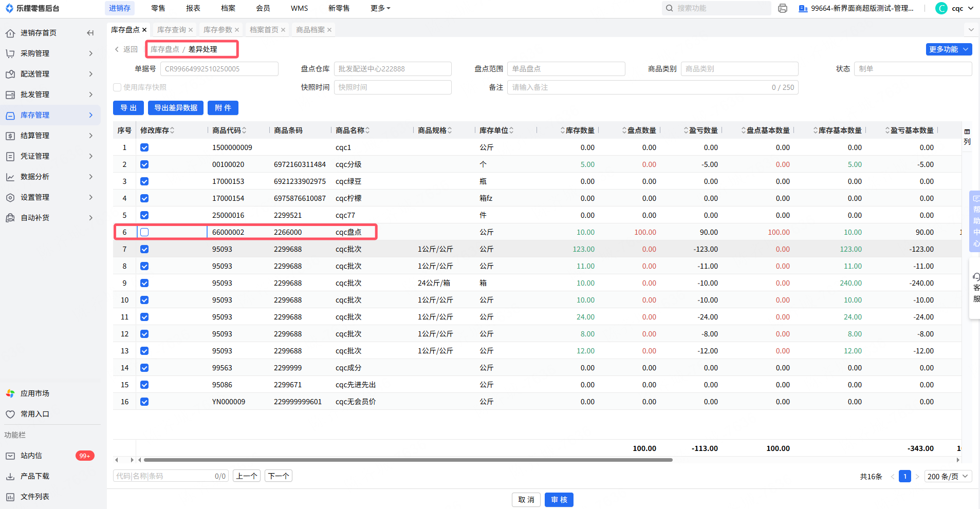Collapse the sidebar with the arrow icon
Viewport: 980px width, 509px height.
(90, 33)
